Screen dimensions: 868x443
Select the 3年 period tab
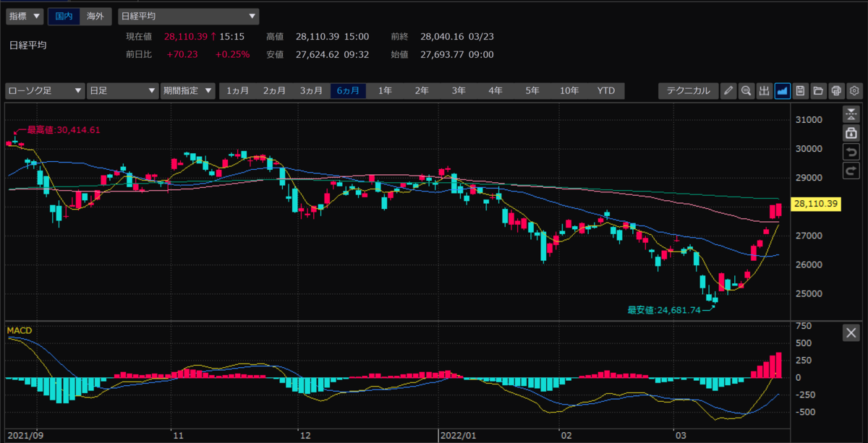tap(459, 91)
